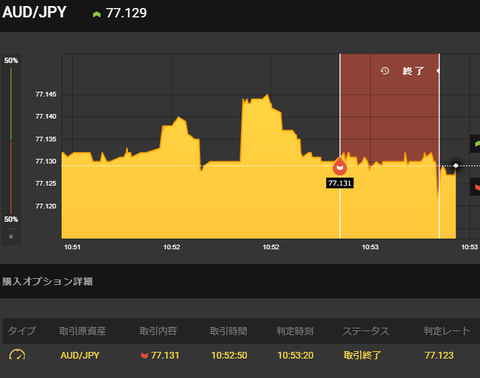Click the 判定レート column header
Screen dimensions: 480x378
coord(447,331)
